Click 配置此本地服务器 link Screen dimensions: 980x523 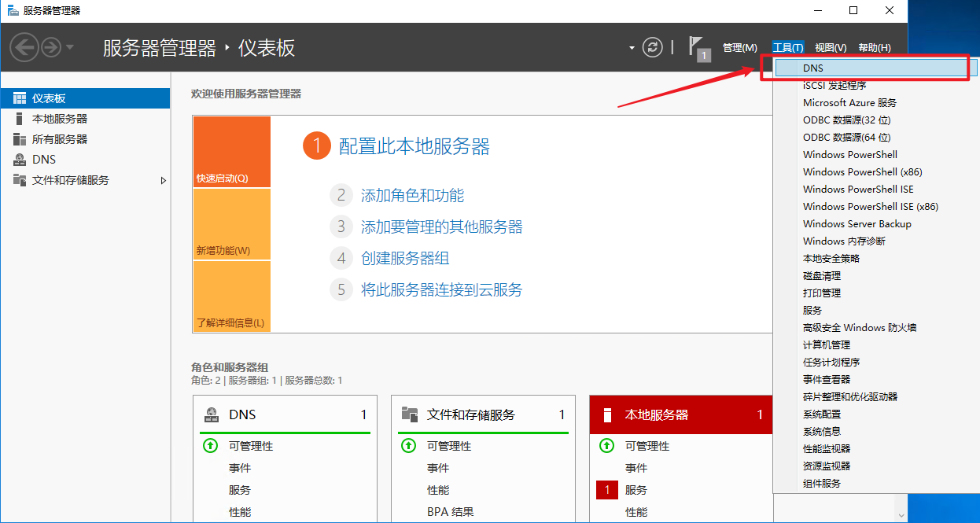pyautogui.click(x=414, y=146)
